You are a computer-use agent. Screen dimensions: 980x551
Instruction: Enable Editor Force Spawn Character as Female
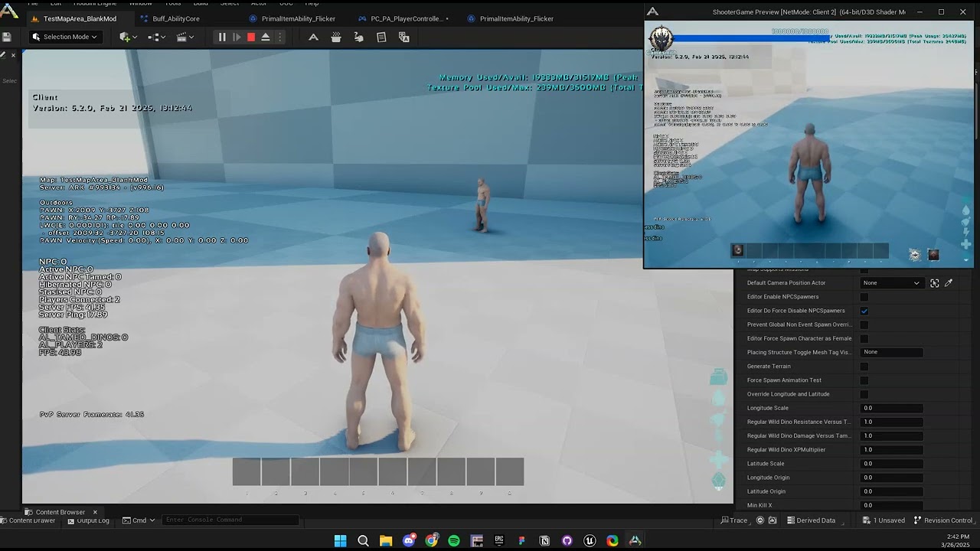(864, 338)
